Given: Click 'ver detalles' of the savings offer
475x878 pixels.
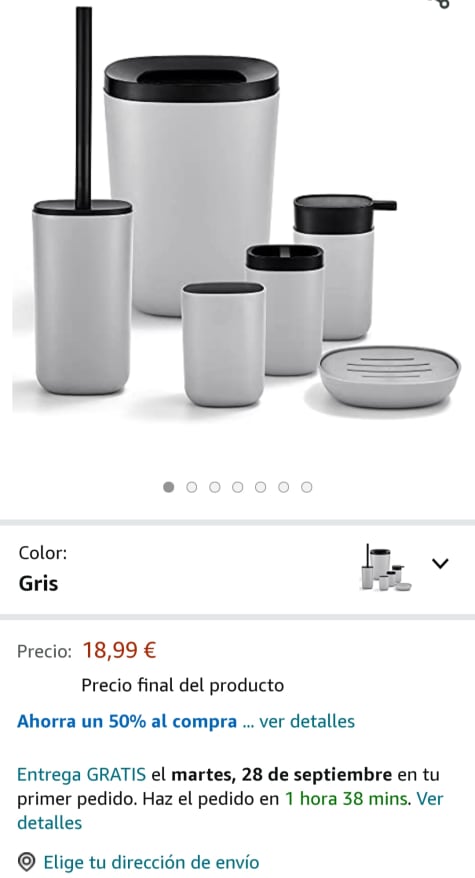Looking at the screenshot, I should (307, 721).
